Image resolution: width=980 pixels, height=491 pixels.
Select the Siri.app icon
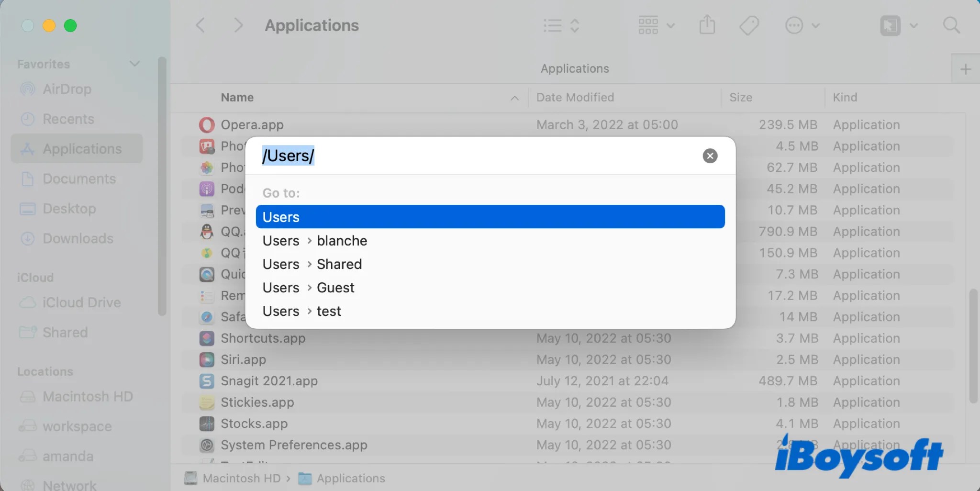click(207, 359)
